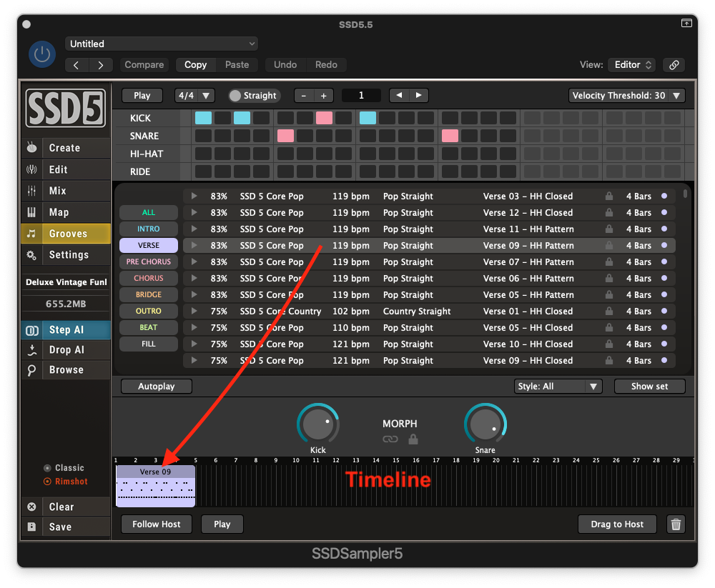The image size is (715, 588).
Task: Click the Clear X icon
Action: click(x=31, y=507)
